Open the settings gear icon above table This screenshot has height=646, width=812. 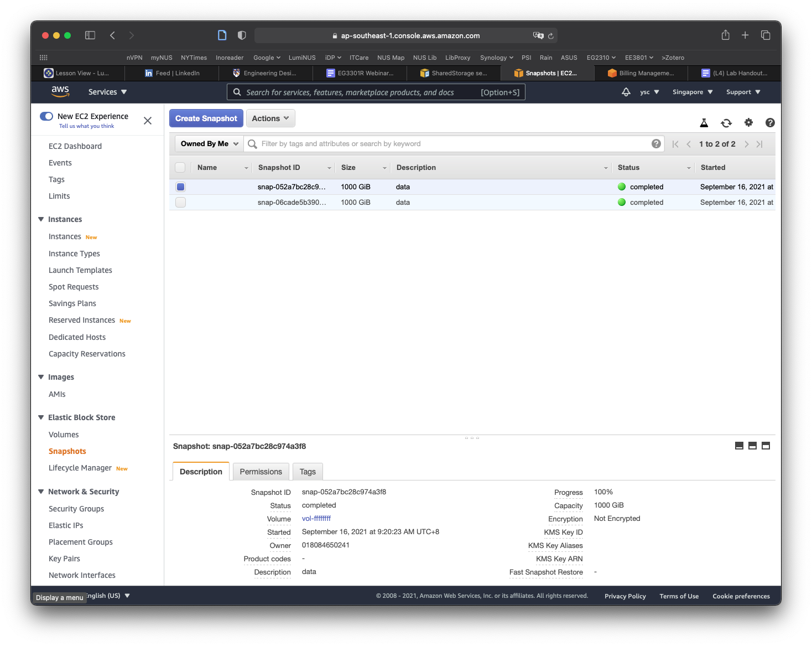coord(748,123)
